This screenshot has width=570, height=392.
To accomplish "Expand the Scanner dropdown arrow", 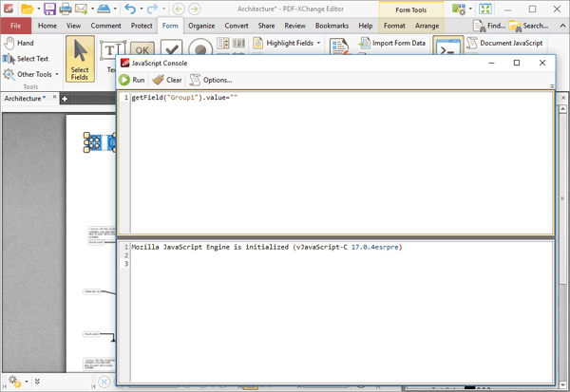I will 115,9.
